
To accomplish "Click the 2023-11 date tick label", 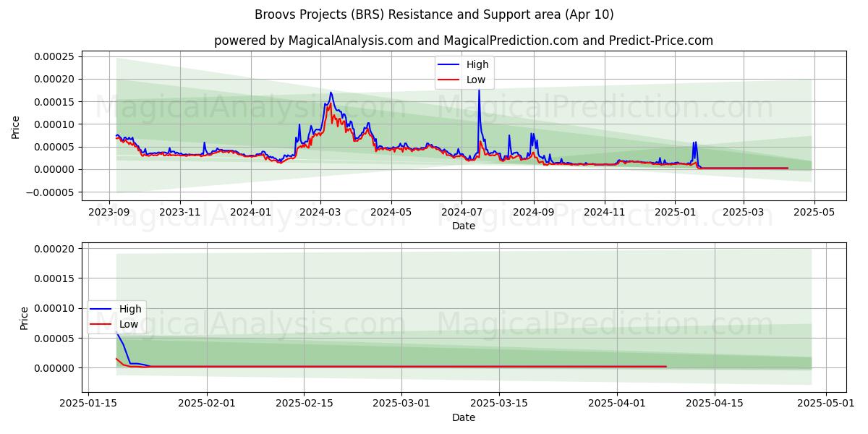I will pos(180,213).
